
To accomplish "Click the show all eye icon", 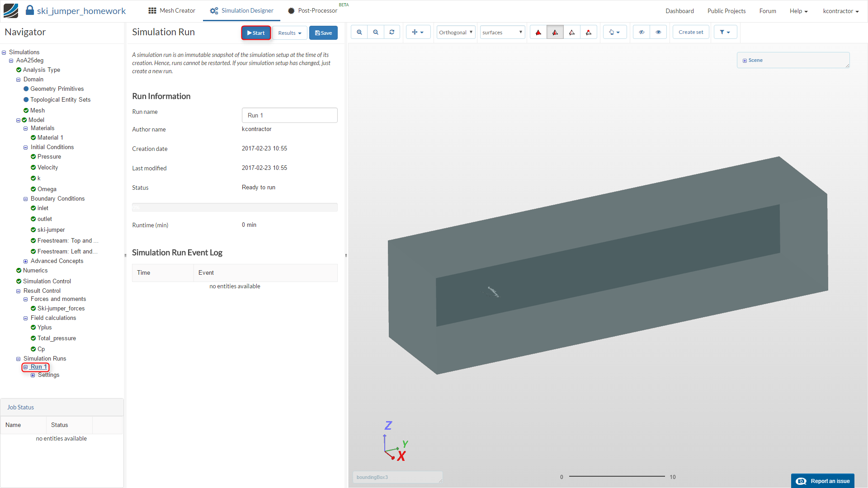I will click(x=658, y=32).
